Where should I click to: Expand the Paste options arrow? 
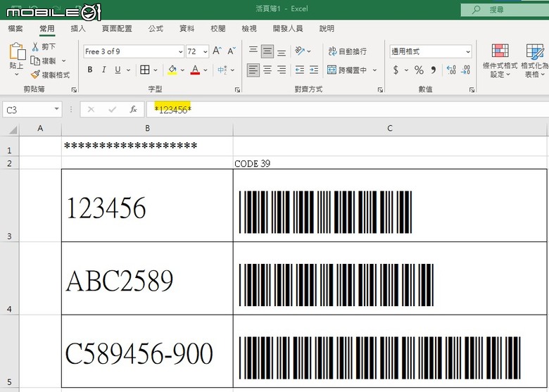coord(16,74)
